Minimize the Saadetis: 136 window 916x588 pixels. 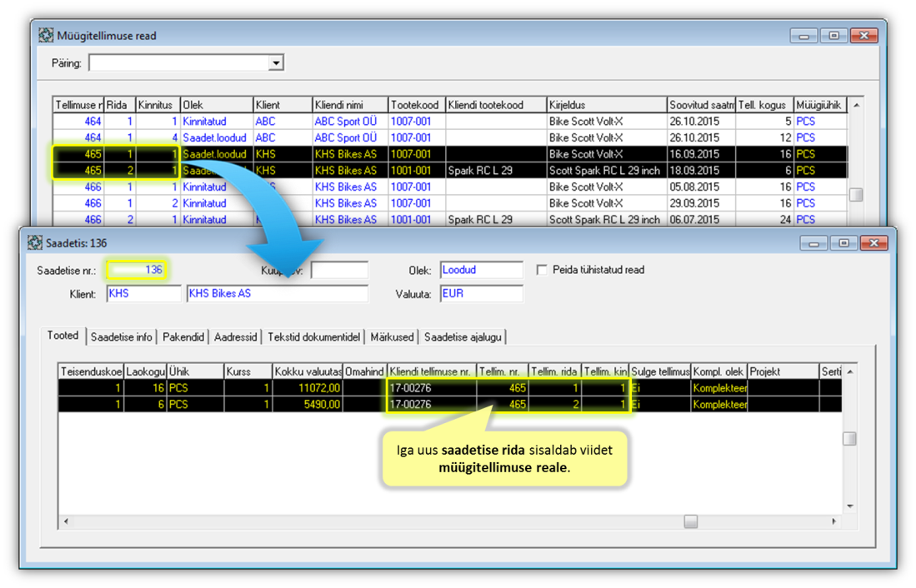(x=813, y=243)
